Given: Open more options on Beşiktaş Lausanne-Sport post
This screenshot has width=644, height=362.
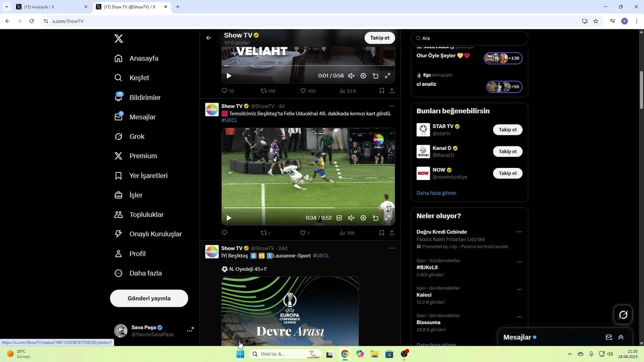Looking at the screenshot, I should click(391, 248).
